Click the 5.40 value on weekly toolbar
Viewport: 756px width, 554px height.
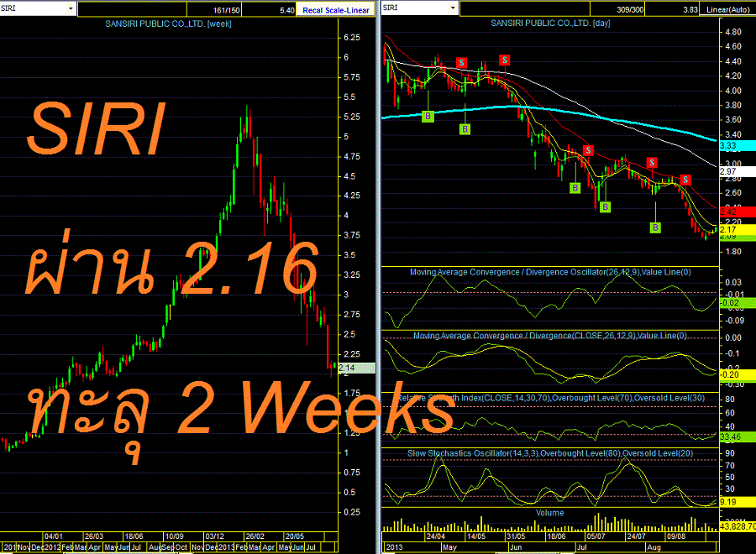269,9
